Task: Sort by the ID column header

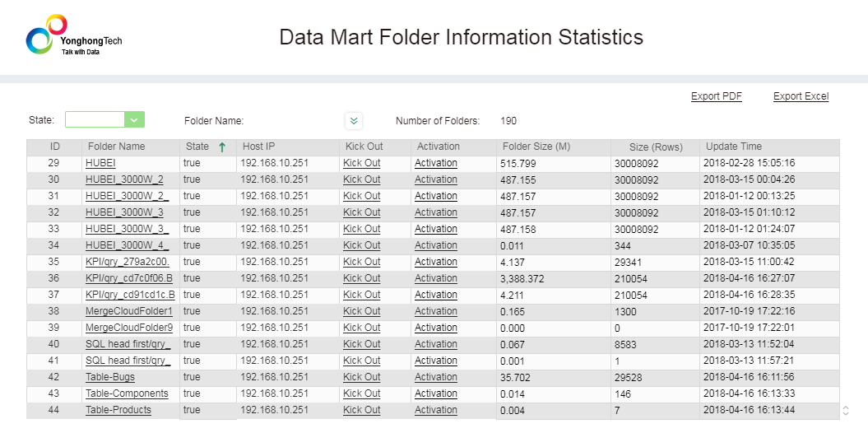Action: pyautogui.click(x=54, y=147)
